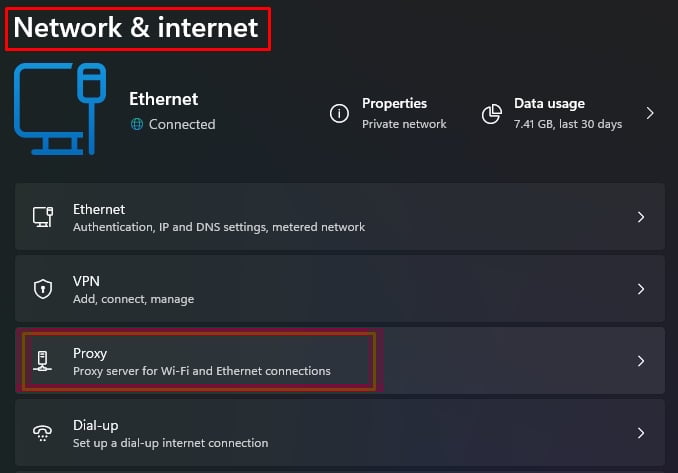Click the large Ethernet computer icon
Viewport: 678px width, 473px height.
click(59, 110)
